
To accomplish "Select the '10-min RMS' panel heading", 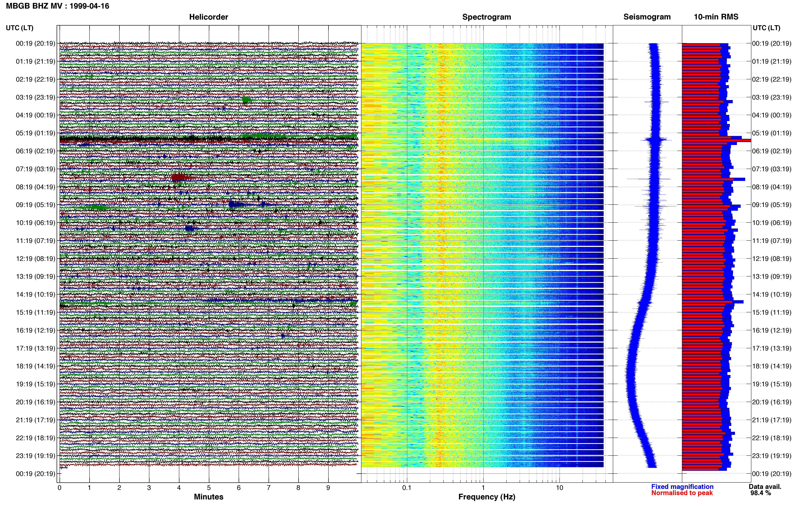I will click(x=716, y=17).
